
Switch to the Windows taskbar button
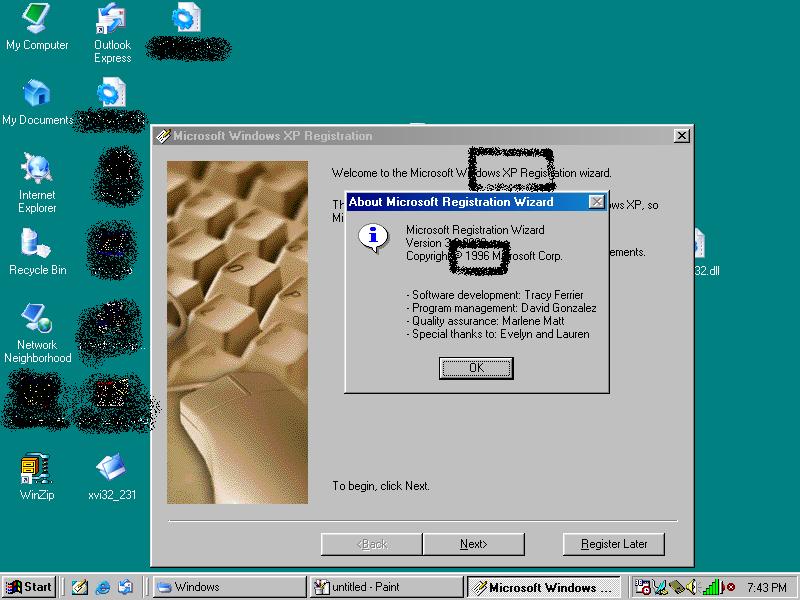click(x=229, y=587)
